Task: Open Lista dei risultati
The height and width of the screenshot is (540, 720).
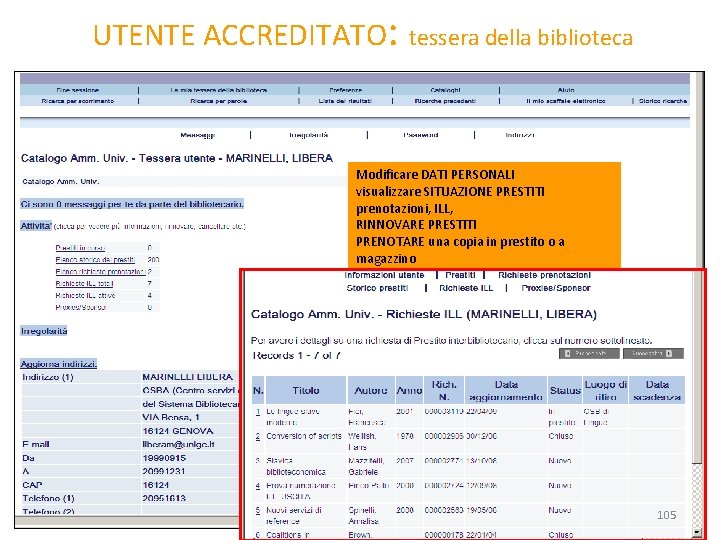Action: coord(345,101)
